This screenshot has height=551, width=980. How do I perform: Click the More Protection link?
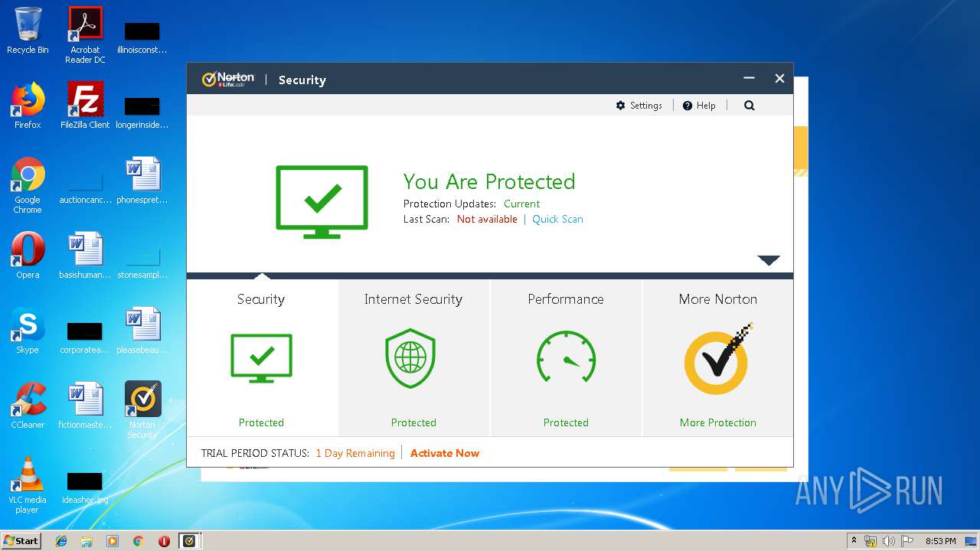[717, 422]
